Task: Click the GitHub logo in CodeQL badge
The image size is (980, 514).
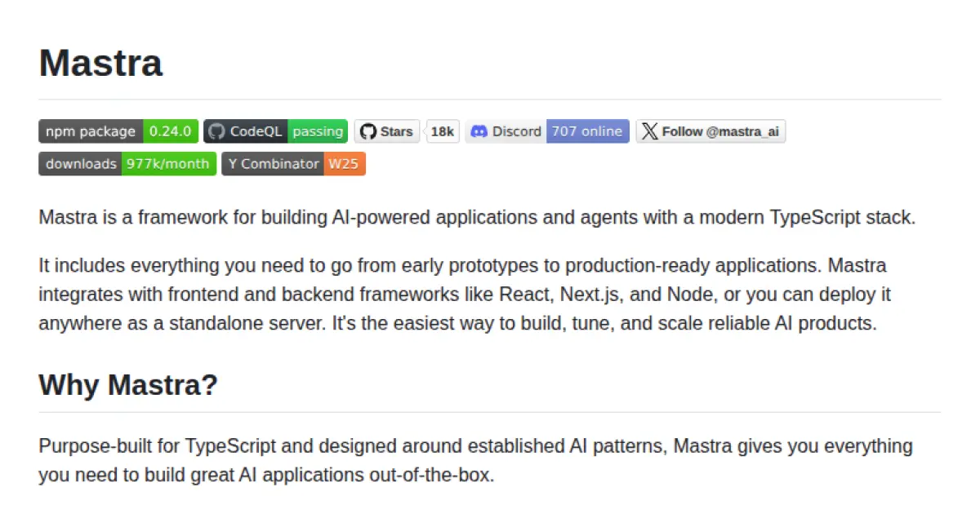Action: pyautogui.click(x=216, y=131)
